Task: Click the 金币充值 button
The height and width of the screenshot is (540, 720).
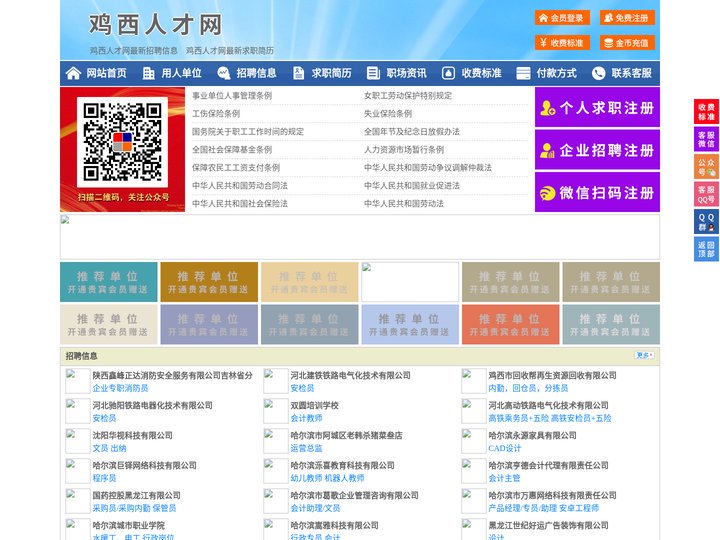Action: point(627,43)
